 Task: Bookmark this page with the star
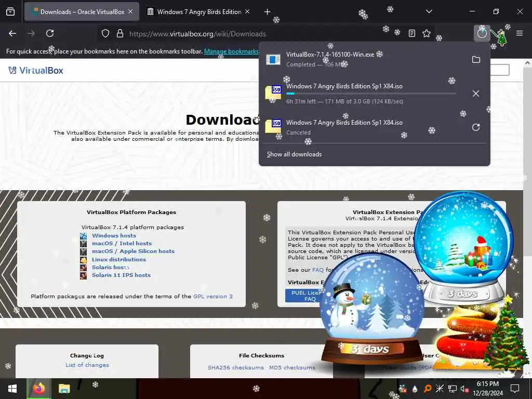pyautogui.click(x=427, y=33)
